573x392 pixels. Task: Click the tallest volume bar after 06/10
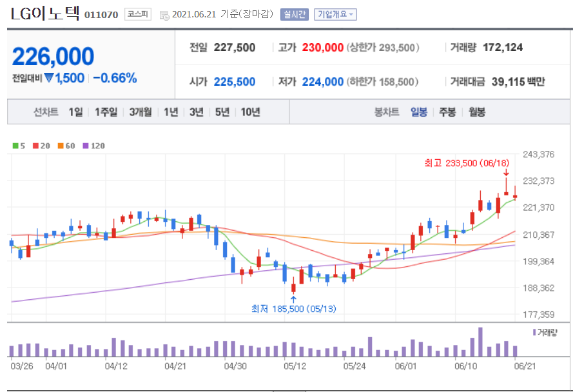point(480,342)
